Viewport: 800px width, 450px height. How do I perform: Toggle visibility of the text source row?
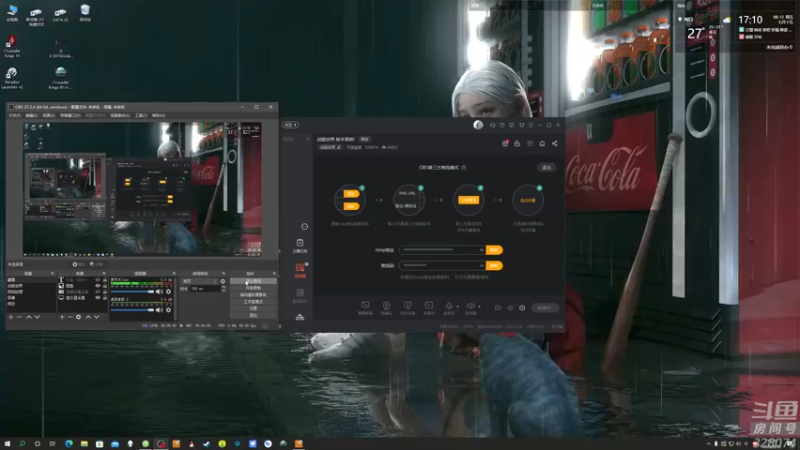97,280
